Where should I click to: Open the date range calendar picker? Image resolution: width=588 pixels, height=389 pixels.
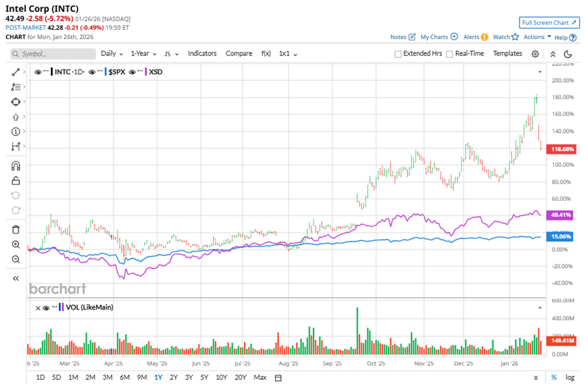pos(278,378)
